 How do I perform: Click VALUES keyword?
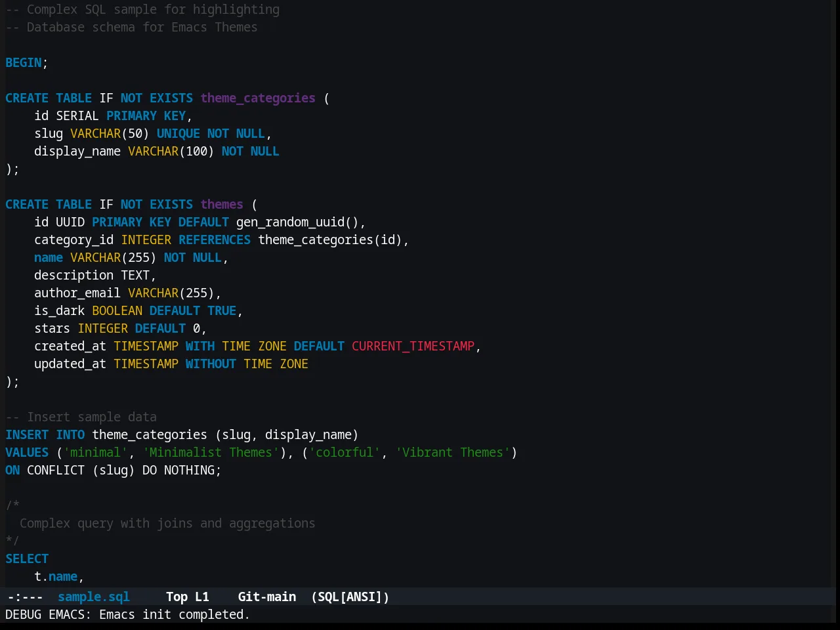tap(27, 452)
